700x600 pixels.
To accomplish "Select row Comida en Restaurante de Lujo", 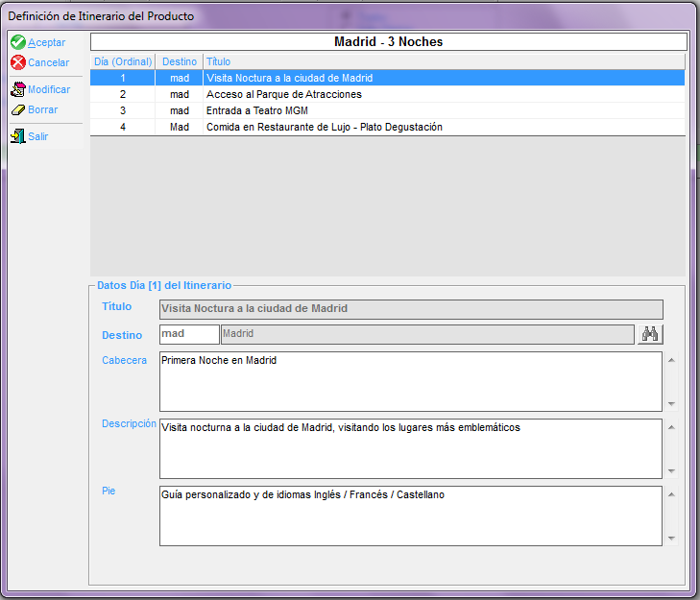I will tap(388, 128).
